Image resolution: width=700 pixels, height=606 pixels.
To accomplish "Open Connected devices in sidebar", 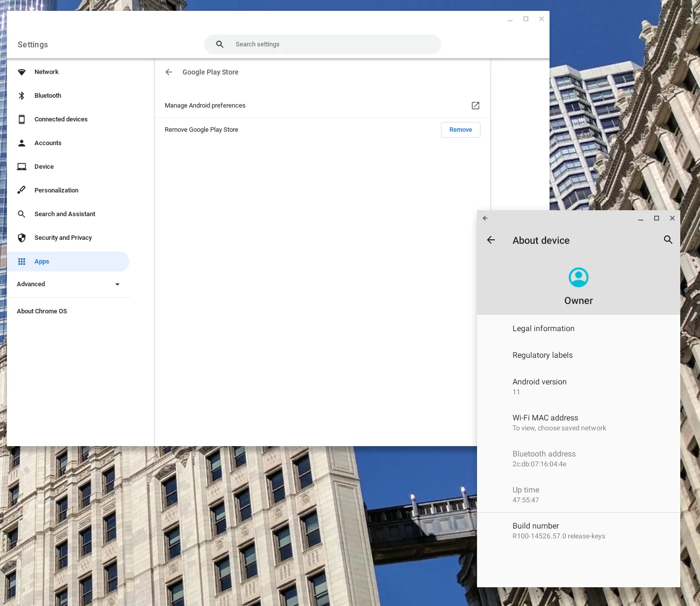I will point(68,119).
